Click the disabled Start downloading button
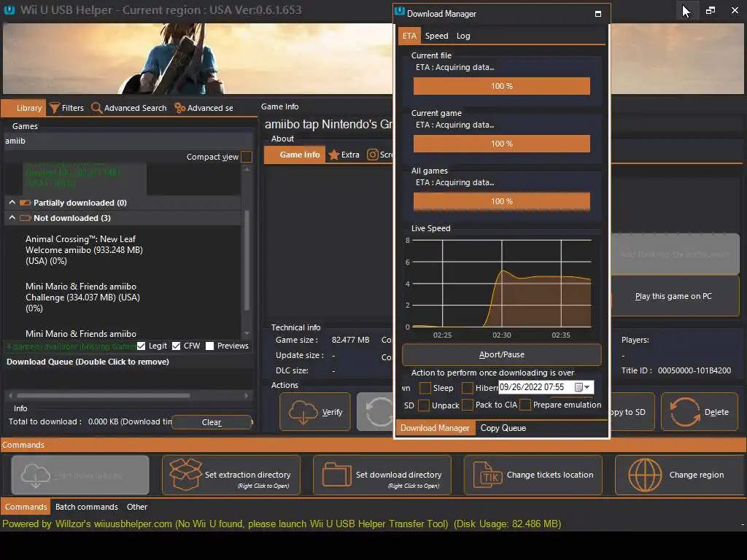The width and height of the screenshot is (747, 560). click(x=80, y=475)
